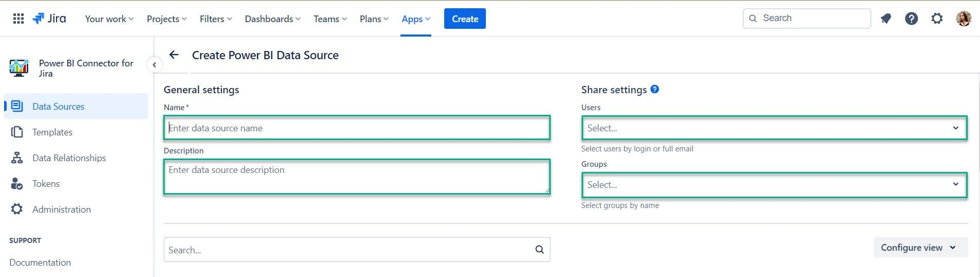Click the top Jira Search box

pyautogui.click(x=807, y=19)
